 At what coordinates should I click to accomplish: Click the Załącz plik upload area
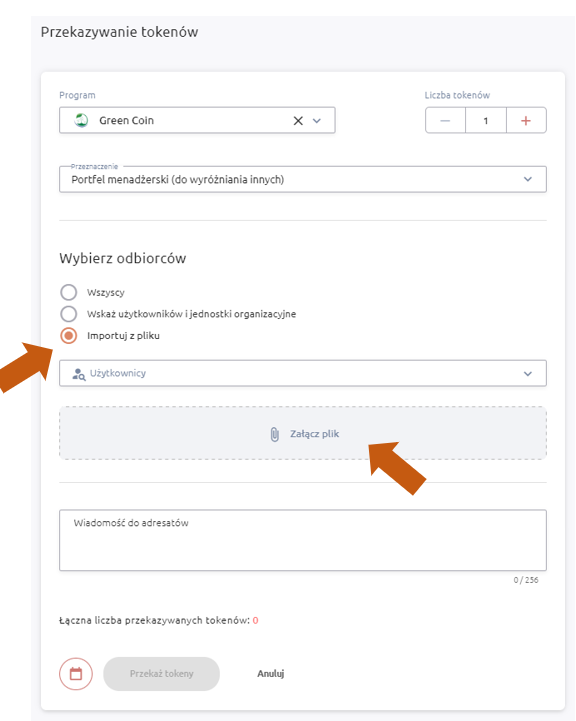303,433
